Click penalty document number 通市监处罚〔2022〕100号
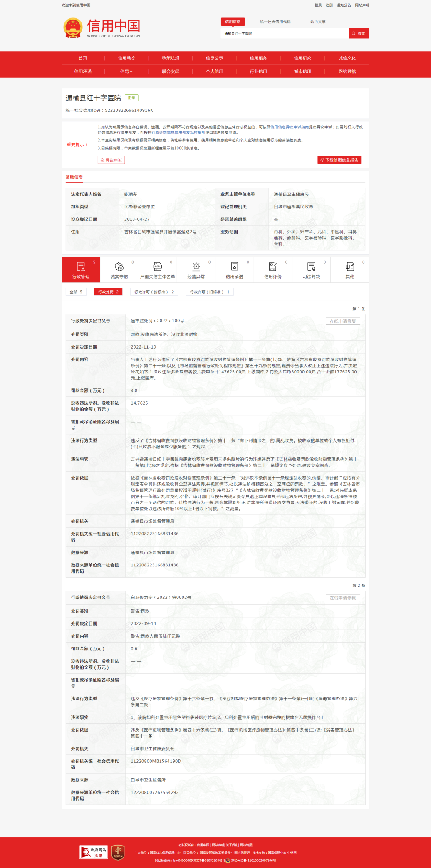Image resolution: width=431 pixels, height=868 pixels. 157,321
